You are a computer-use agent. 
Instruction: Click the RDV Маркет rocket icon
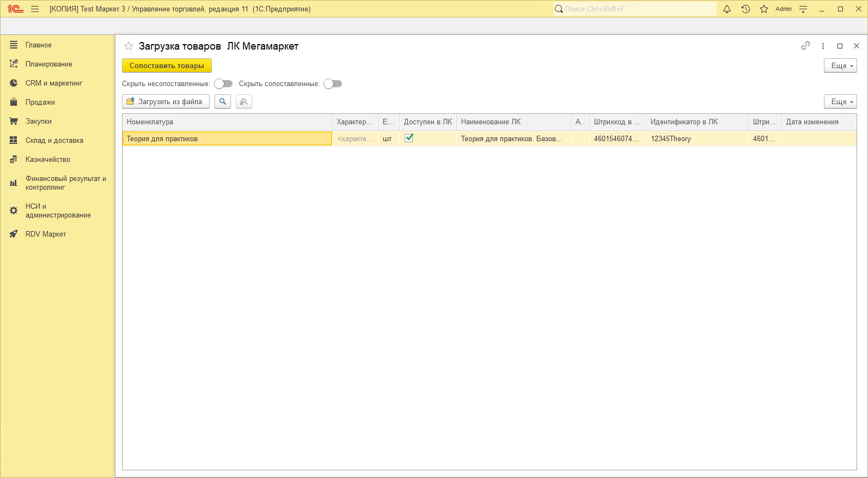tap(14, 234)
